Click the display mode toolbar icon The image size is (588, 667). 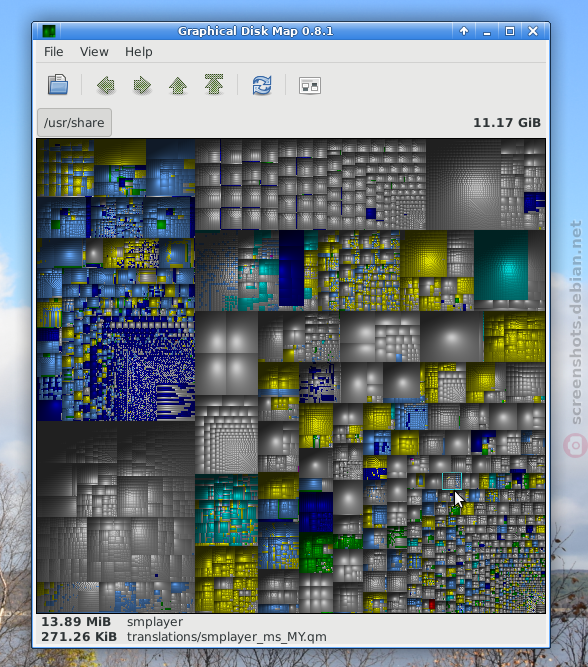[310, 86]
